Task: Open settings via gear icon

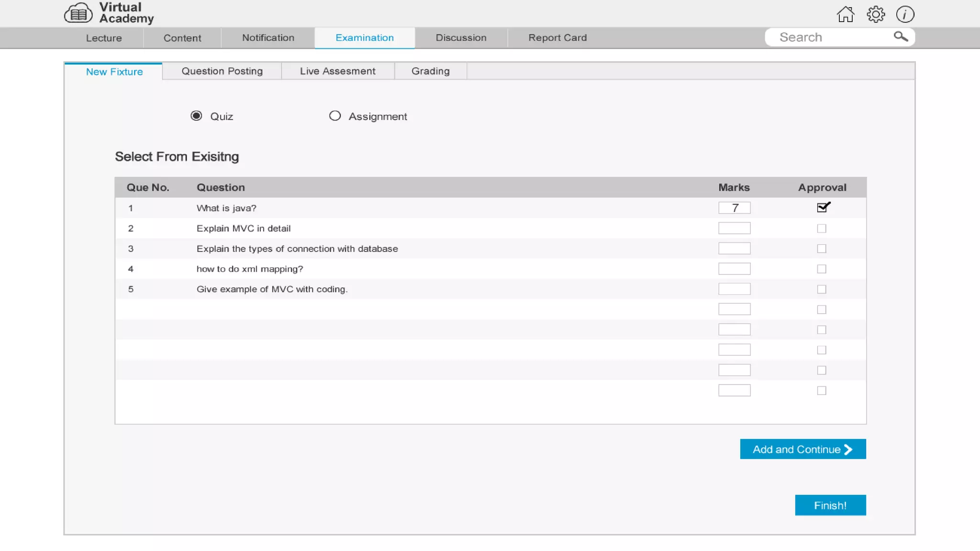Action: coord(875,14)
